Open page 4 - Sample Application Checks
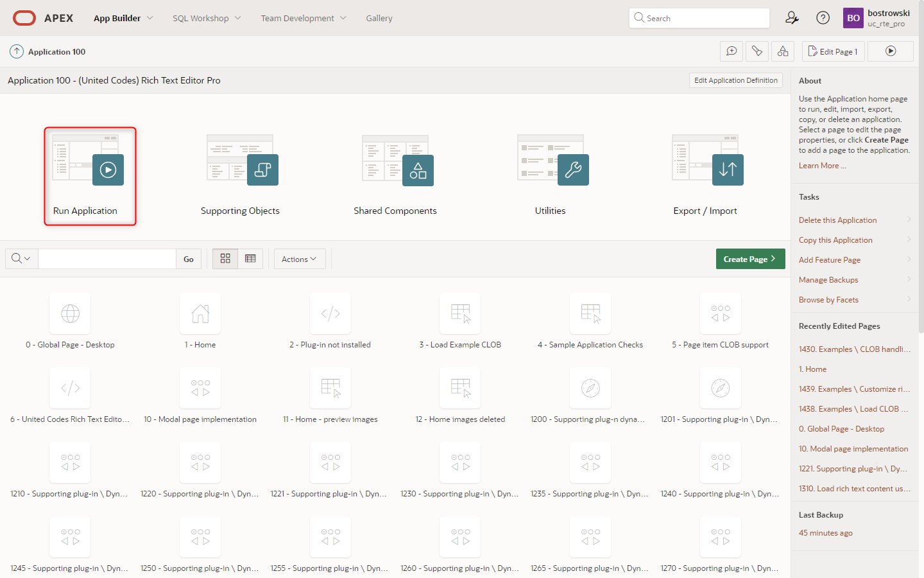This screenshot has height=578, width=924. click(590, 322)
